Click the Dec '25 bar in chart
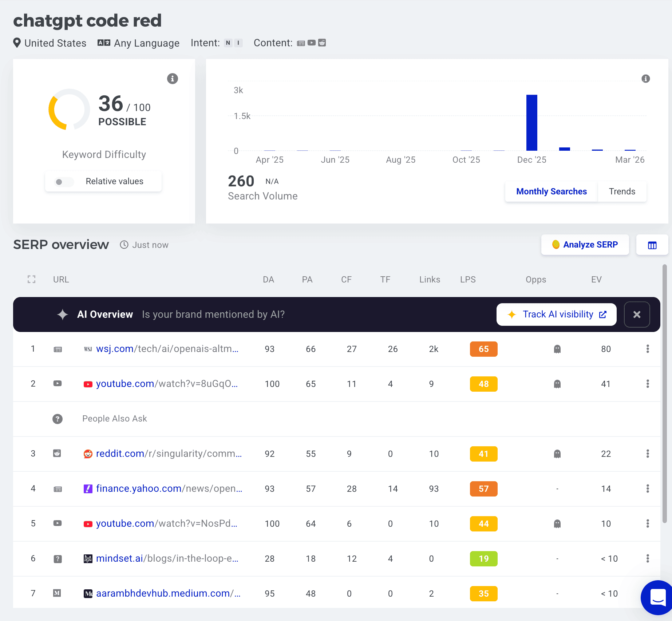 coord(531,123)
